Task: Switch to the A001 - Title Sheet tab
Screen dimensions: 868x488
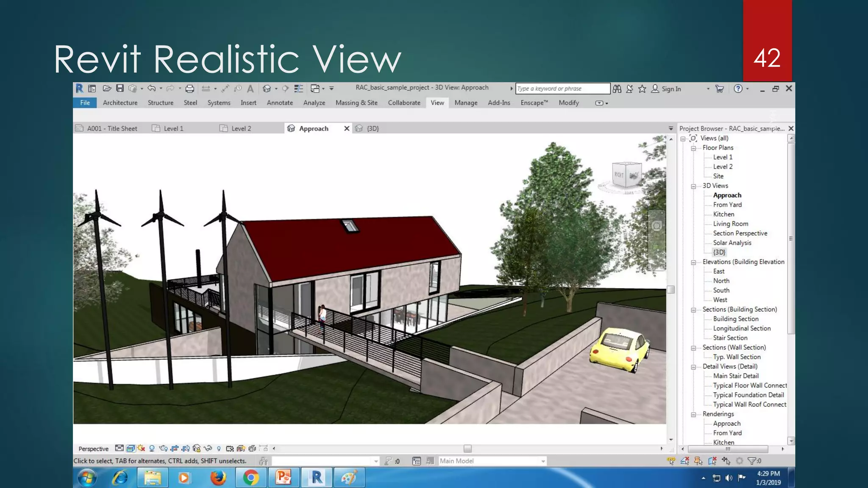Action: pos(112,128)
